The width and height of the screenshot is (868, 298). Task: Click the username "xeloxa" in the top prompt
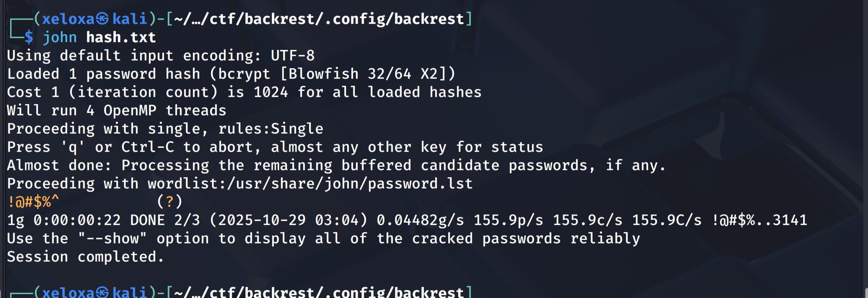(x=68, y=19)
